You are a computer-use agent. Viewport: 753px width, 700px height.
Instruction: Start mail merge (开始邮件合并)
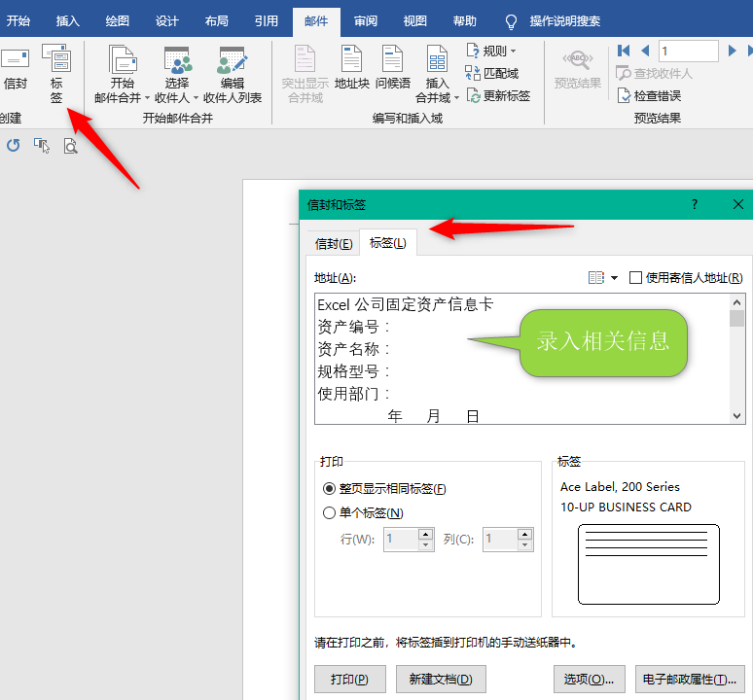tap(122, 74)
